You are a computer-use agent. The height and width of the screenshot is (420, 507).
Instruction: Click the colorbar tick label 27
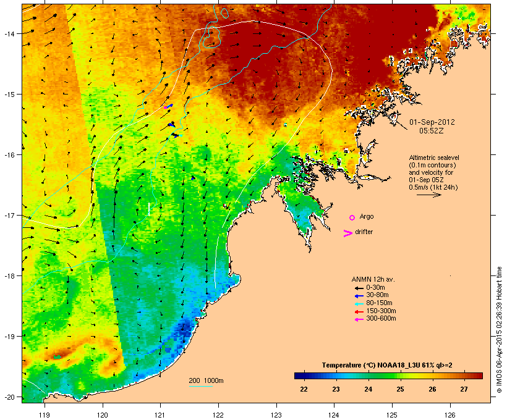464,389
